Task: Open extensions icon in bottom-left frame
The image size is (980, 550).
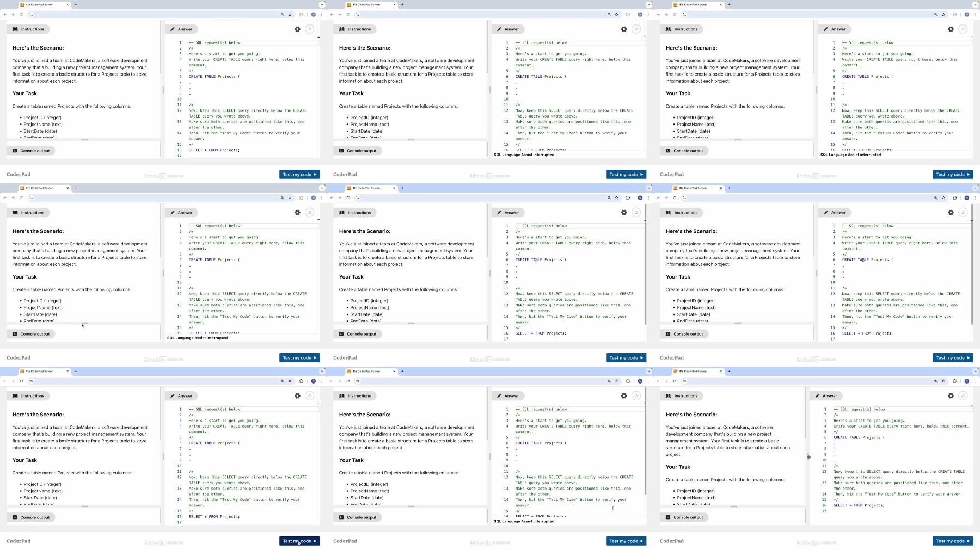Action: [301, 381]
